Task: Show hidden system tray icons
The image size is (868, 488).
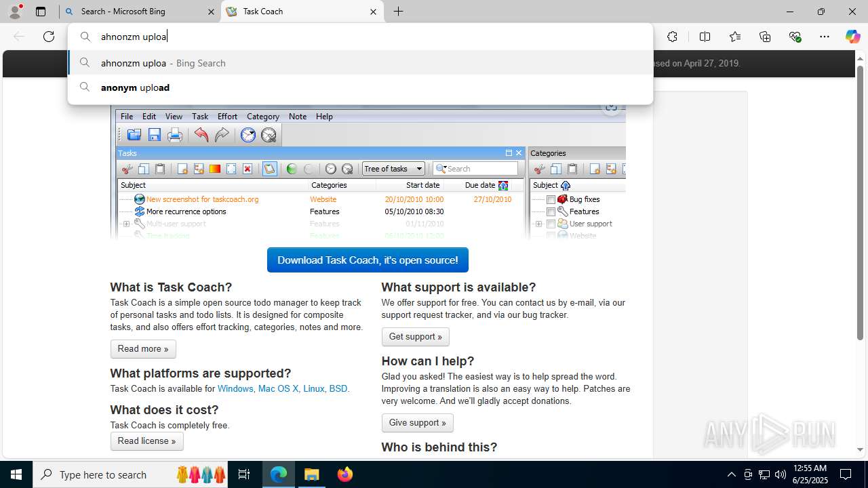Action: click(x=731, y=474)
